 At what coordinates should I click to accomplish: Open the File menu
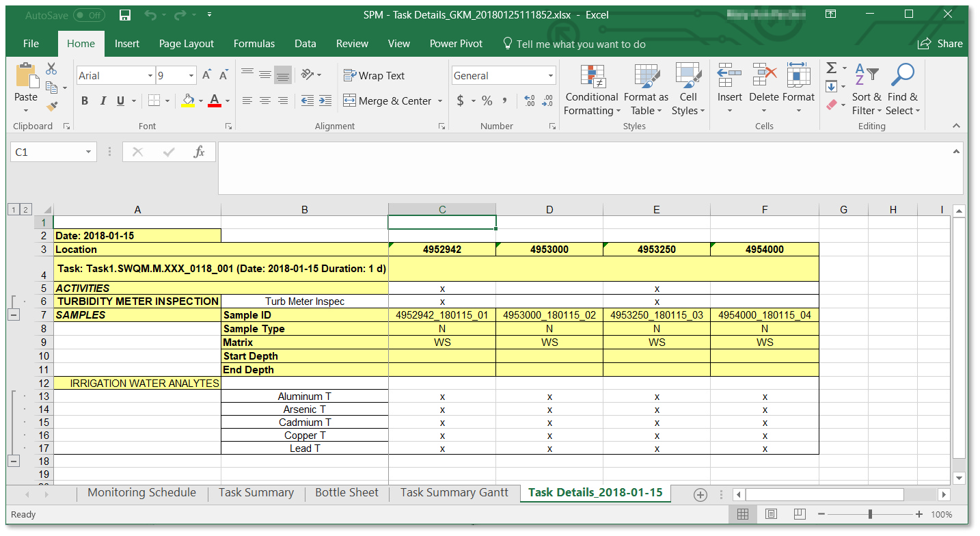pos(31,44)
